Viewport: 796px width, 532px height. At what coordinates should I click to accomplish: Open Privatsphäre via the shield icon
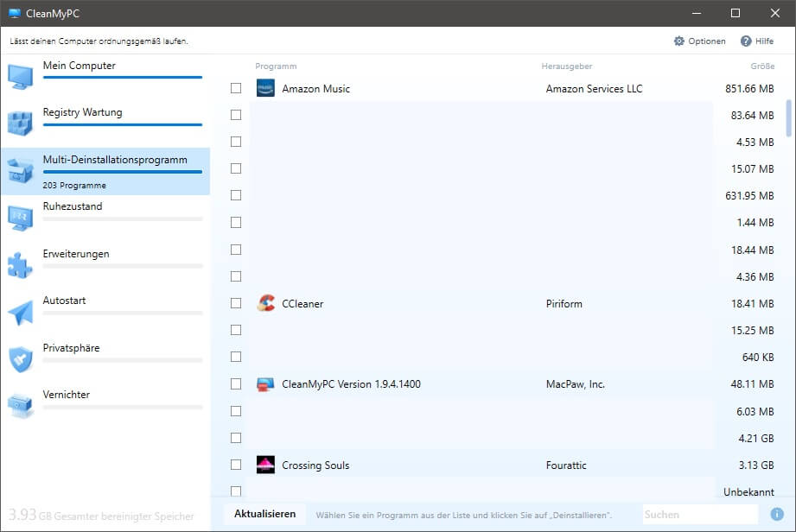point(20,359)
